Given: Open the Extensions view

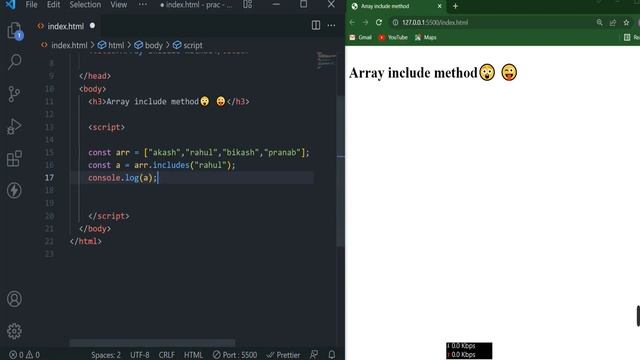Looking at the screenshot, I should 14,158.
